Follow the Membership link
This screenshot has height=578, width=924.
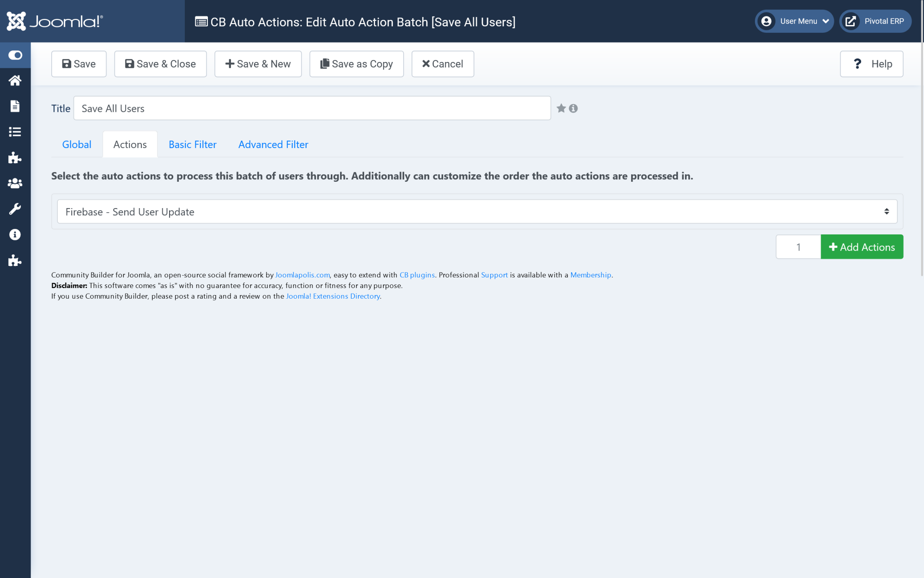click(590, 275)
